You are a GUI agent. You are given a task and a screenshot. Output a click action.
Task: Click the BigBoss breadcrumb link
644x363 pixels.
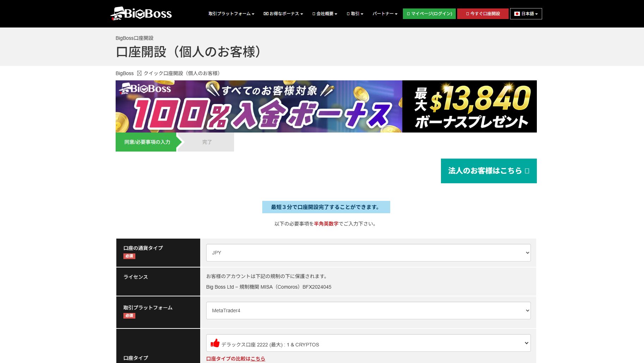pos(124,73)
